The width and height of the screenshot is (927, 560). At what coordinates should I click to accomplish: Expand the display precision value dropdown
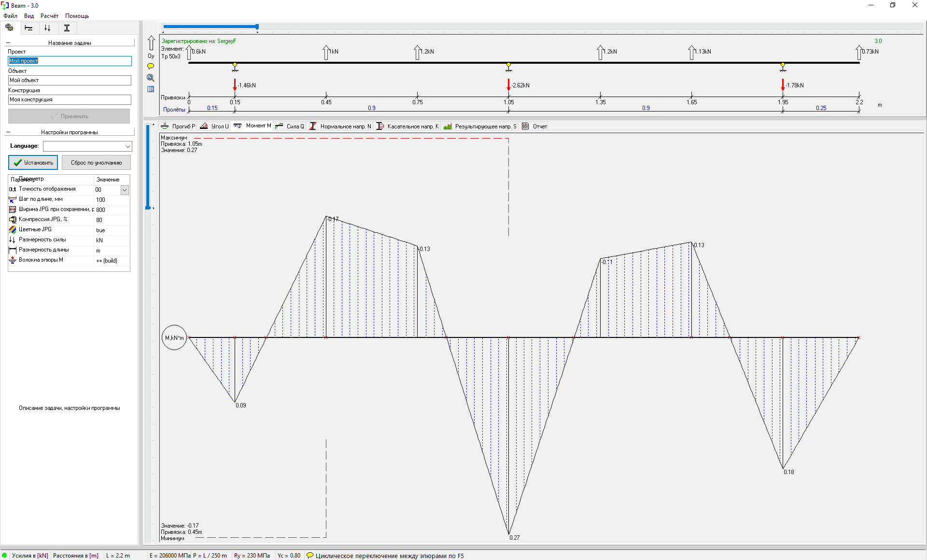[x=125, y=190]
